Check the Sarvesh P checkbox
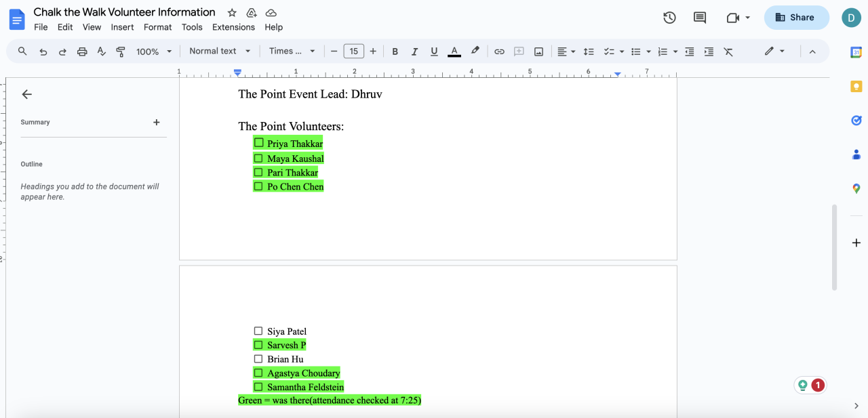 (258, 345)
